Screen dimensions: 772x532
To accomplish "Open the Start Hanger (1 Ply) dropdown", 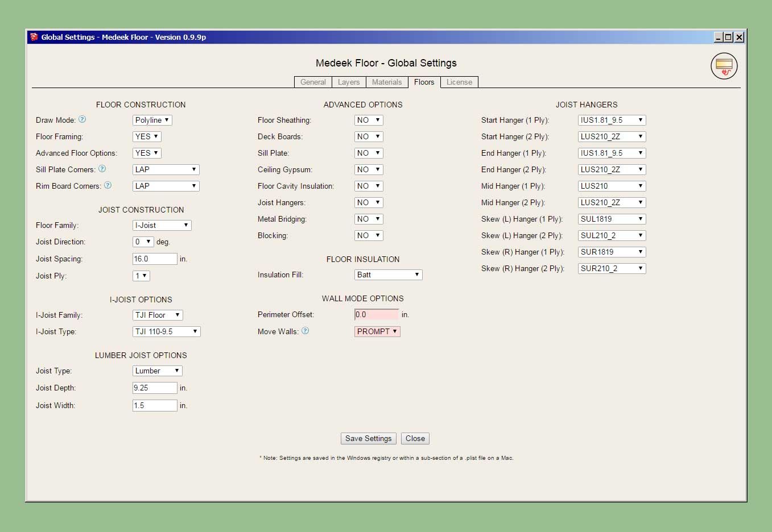I will (x=612, y=120).
